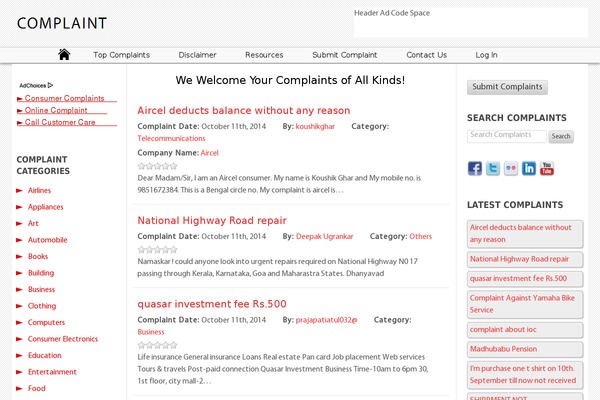600x400 pixels.
Task: Open latest complaint 'complaint about ioc'
Action: [525, 330]
